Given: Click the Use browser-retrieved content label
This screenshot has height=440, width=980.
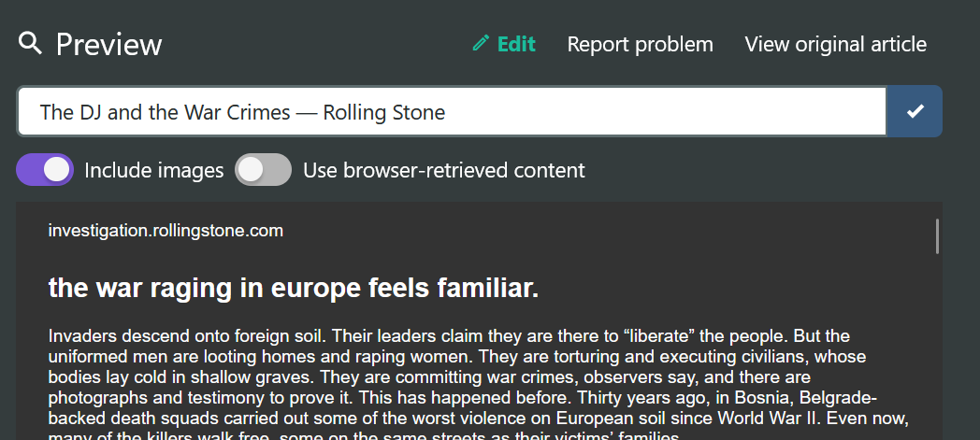Looking at the screenshot, I should (444, 170).
